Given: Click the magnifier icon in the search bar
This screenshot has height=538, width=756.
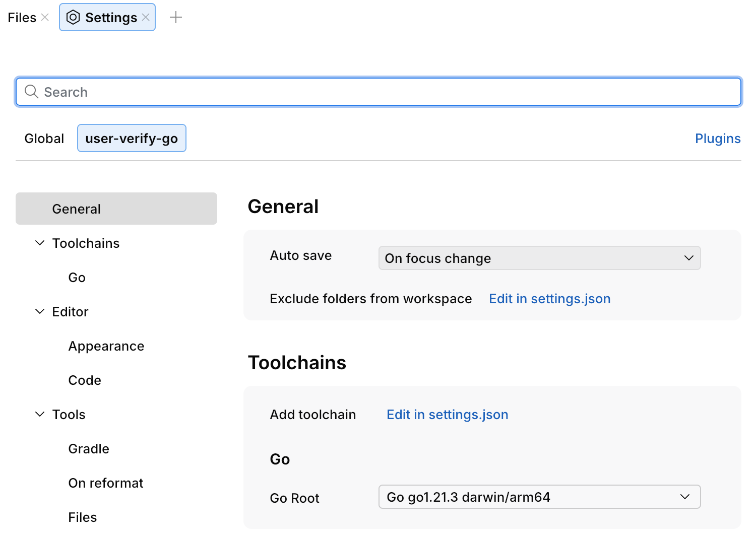Looking at the screenshot, I should pyautogui.click(x=31, y=92).
